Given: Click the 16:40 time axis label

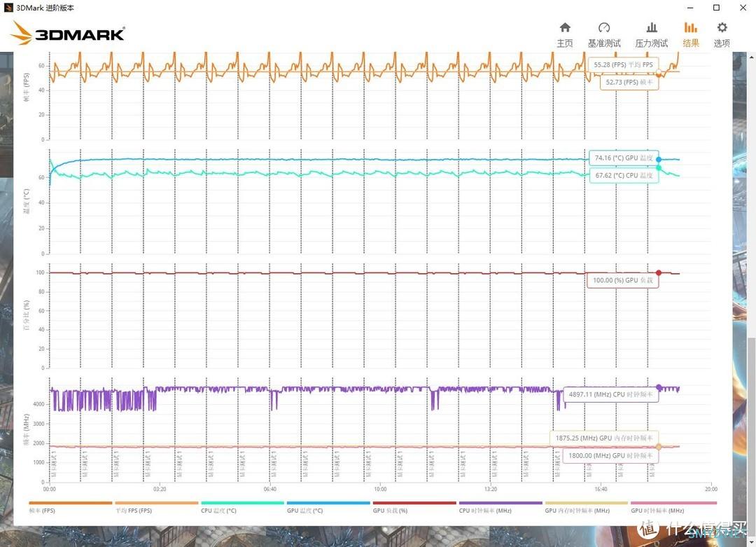Looking at the screenshot, I should point(601,489).
